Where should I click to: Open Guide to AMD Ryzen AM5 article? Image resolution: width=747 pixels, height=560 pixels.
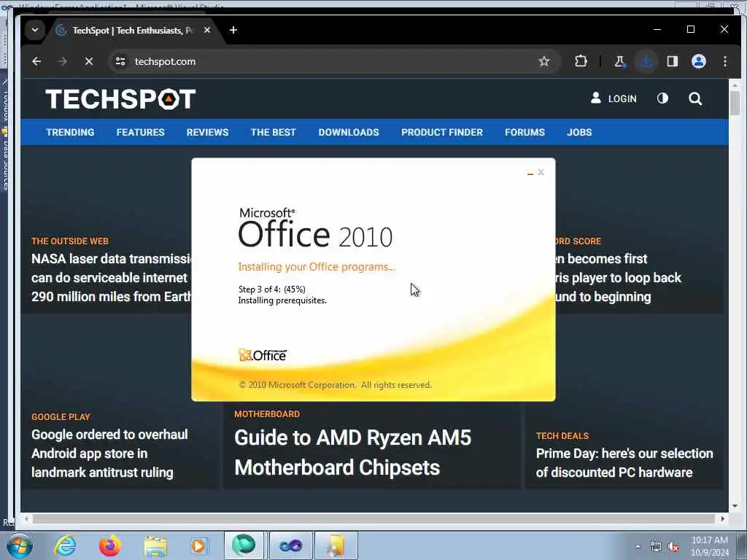pos(352,452)
